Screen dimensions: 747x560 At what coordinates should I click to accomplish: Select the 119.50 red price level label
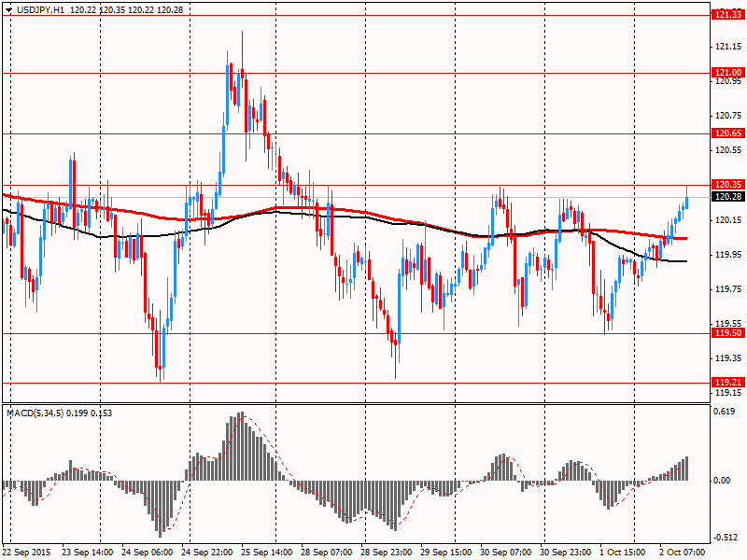pyautogui.click(x=728, y=333)
